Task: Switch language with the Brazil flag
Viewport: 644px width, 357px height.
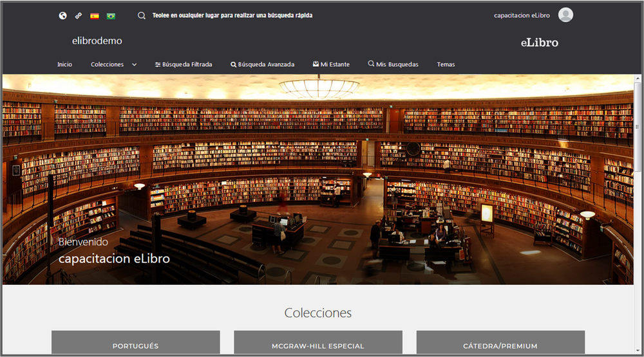Action: click(x=111, y=15)
